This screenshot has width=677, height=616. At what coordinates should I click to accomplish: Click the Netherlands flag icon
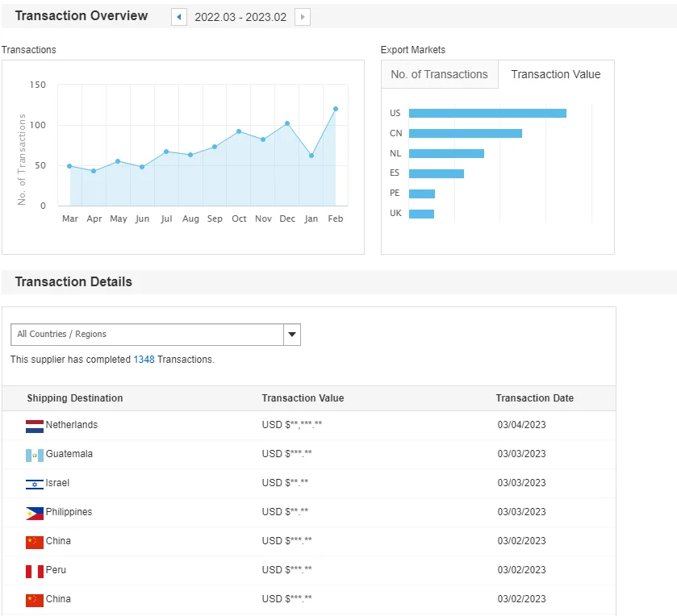click(x=34, y=426)
